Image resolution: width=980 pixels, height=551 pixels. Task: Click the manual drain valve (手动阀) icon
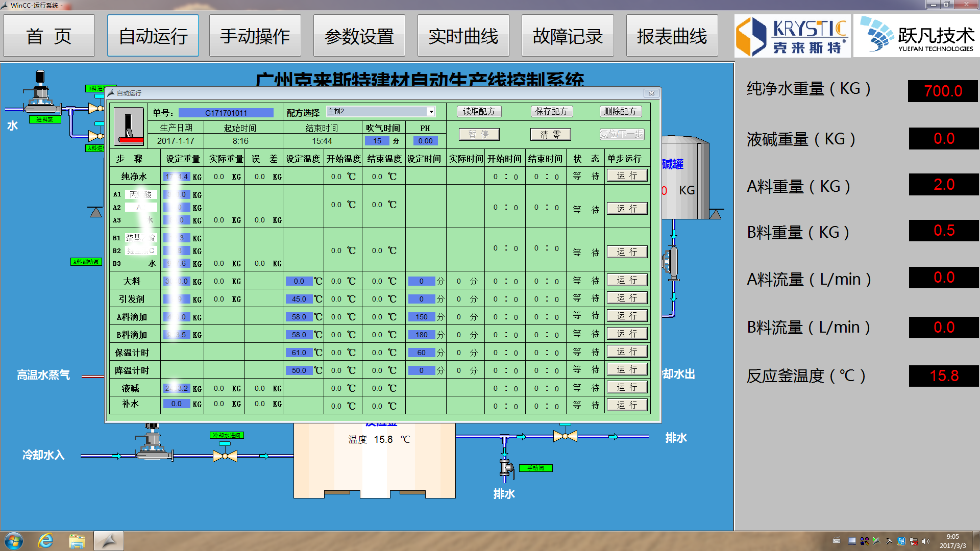[x=506, y=468]
